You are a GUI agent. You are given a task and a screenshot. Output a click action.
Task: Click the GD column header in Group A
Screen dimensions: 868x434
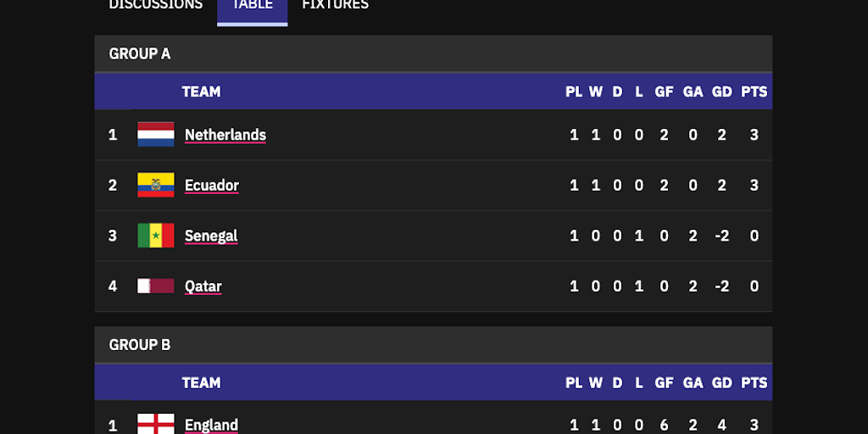[722, 92]
